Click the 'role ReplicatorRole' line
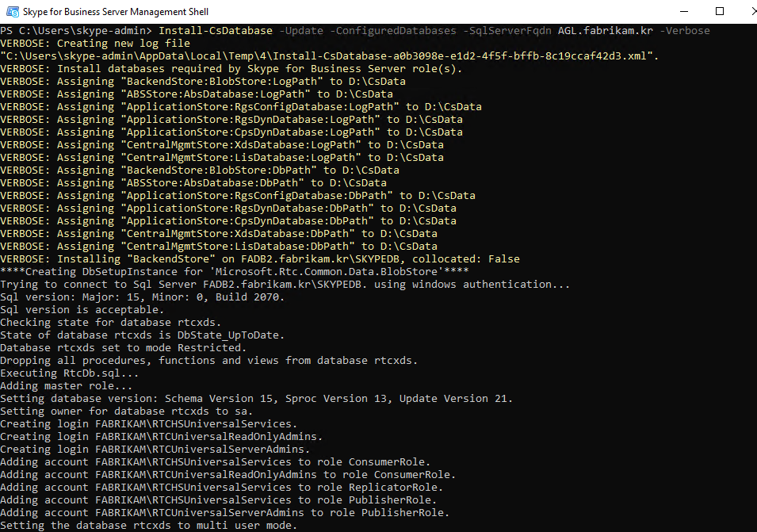The width and height of the screenshot is (757, 532). (x=222, y=487)
